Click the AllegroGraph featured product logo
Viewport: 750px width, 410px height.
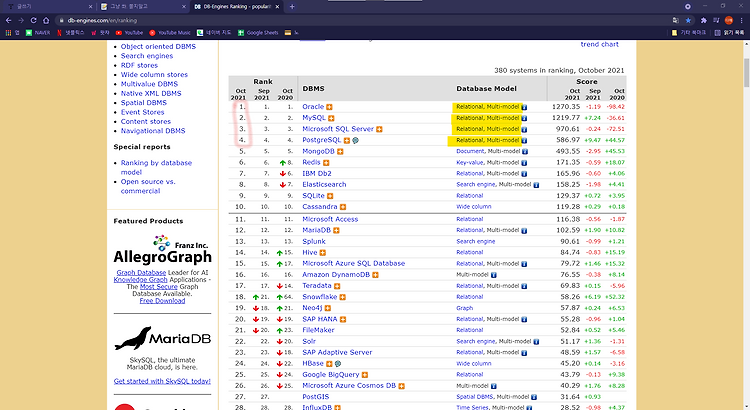[162, 250]
